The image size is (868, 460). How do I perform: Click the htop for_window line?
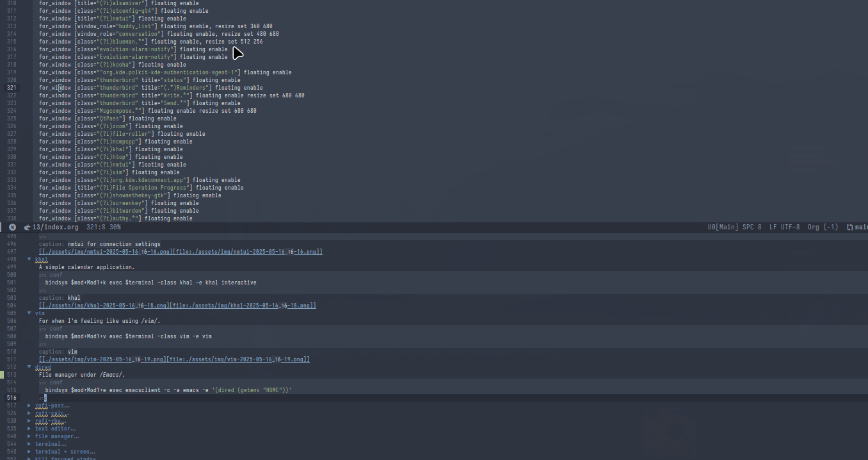pyautogui.click(x=111, y=157)
